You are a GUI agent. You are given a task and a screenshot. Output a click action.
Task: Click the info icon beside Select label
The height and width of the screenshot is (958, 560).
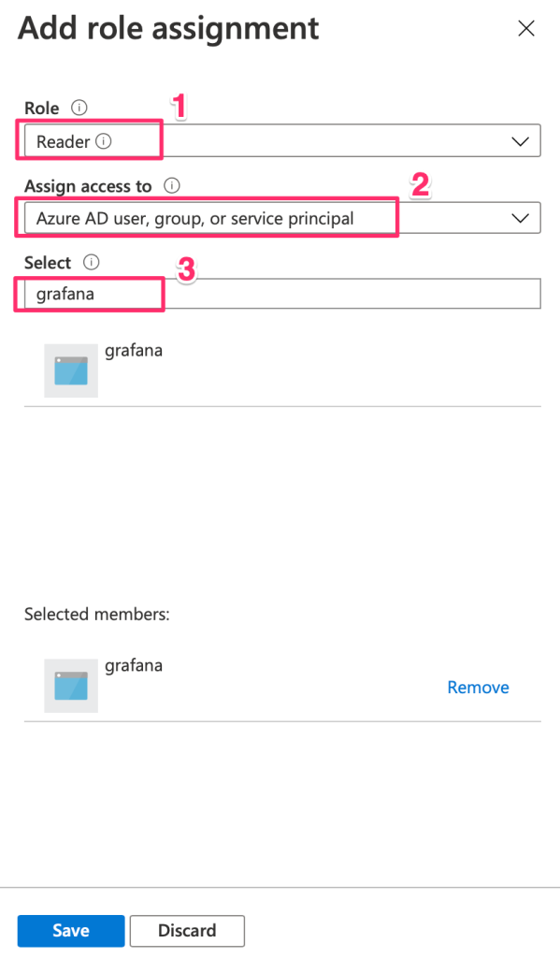pos(91,262)
